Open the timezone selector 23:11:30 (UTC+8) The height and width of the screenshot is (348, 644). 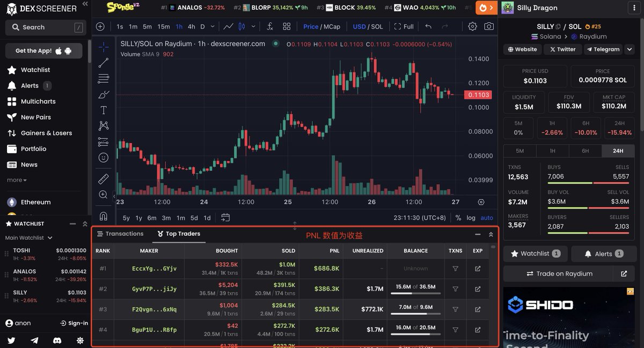point(420,218)
